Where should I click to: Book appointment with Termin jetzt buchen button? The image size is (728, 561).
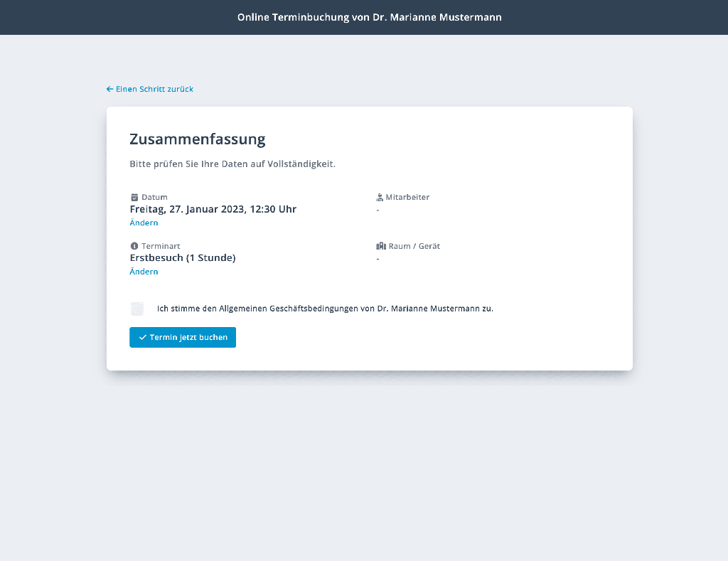click(x=183, y=337)
